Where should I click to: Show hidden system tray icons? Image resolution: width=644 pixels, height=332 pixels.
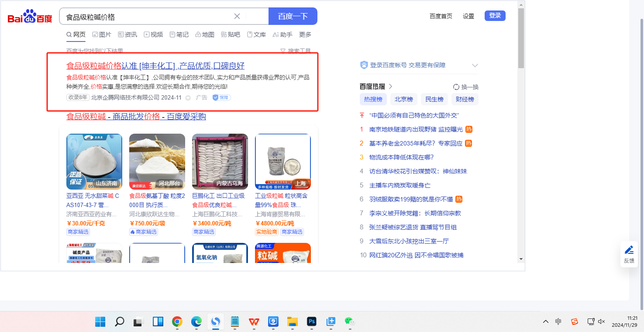[546, 322]
